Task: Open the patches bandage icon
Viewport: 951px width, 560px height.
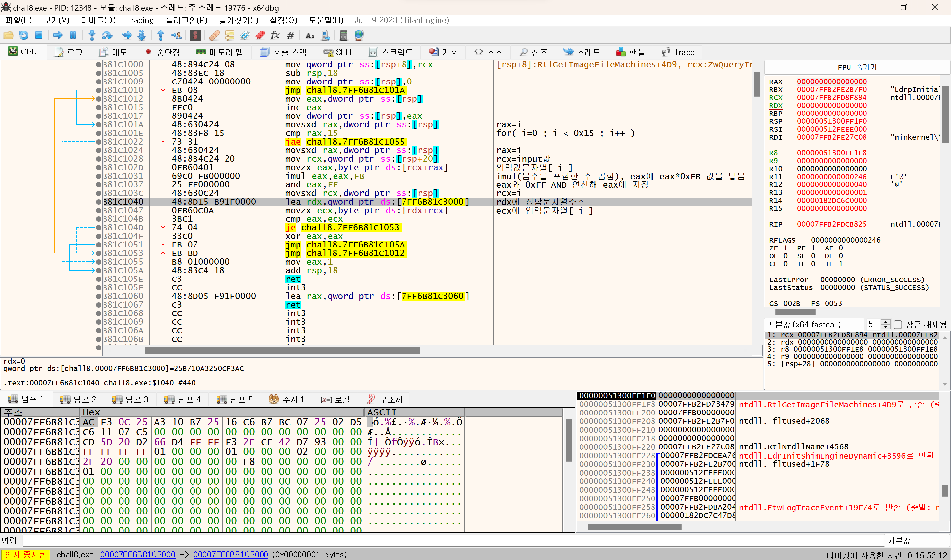Action: pyautogui.click(x=214, y=35)
